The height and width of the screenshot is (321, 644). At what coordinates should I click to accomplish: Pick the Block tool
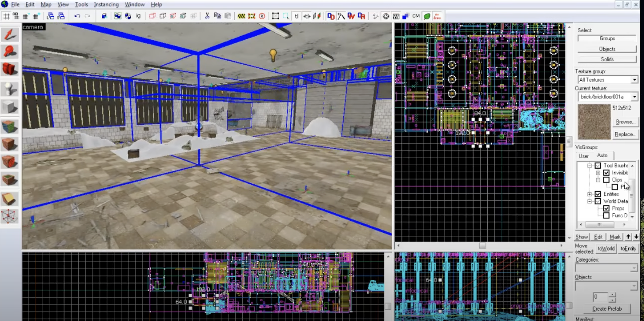coord(10,107)
